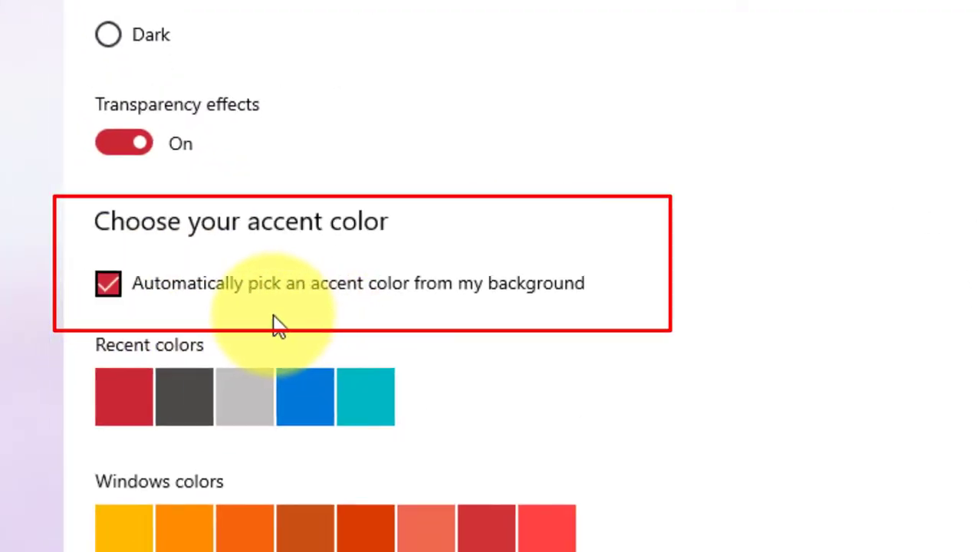Image resolution: width=980 pixels, height=552 pixels.
Task: Pick the bright red swatch ending Windows colors row
Action: coord(546,527)
